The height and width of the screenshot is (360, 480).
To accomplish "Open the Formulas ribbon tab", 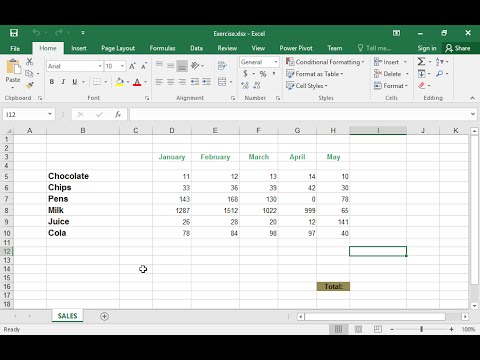I will pos(162,48).
